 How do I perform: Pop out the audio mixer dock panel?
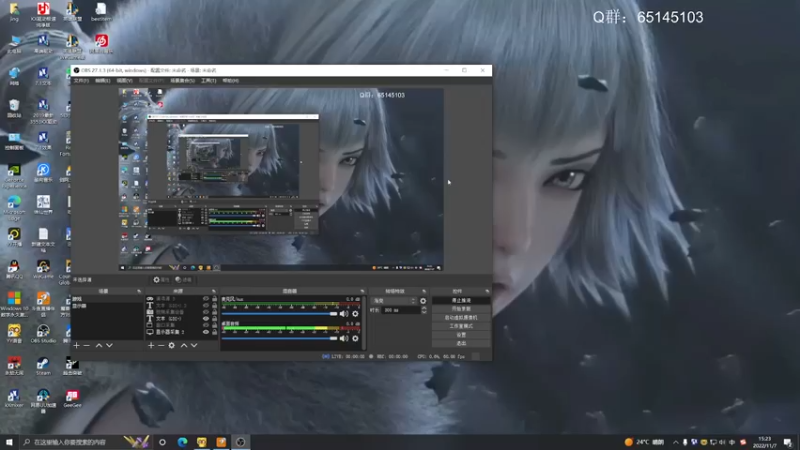(362, 291)
